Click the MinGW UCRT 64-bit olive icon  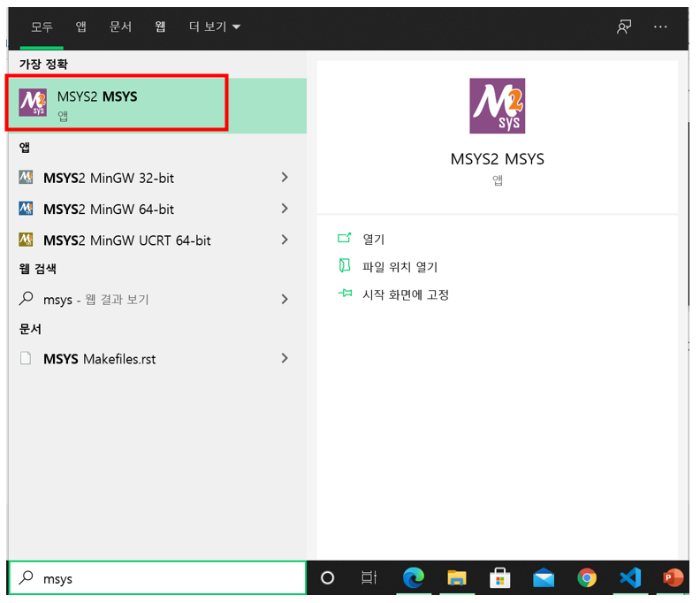(x=26, y=240)
